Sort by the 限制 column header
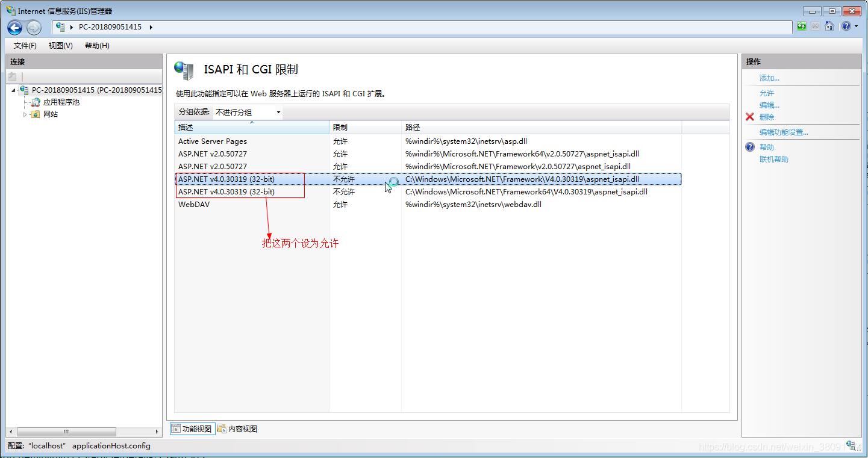Viewport: 868px width, 458px height. [x=365, y=128]
